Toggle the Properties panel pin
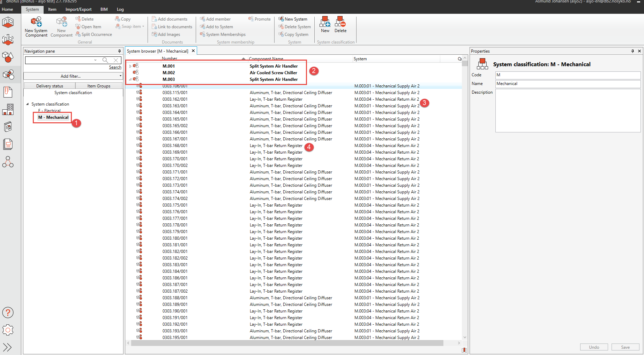Image resolution: width=644 pixels, height=355 pixels. pos(632,51)
